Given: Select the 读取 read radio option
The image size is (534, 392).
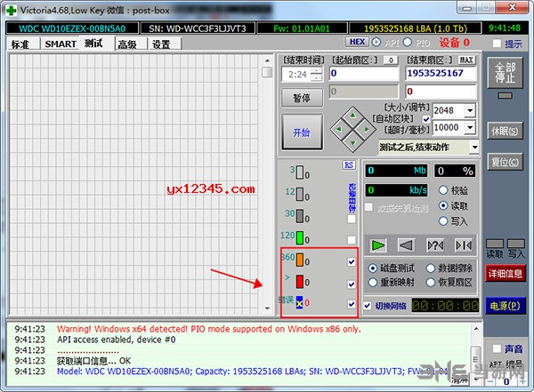Looking at the screenshot, I should (443, 205).
